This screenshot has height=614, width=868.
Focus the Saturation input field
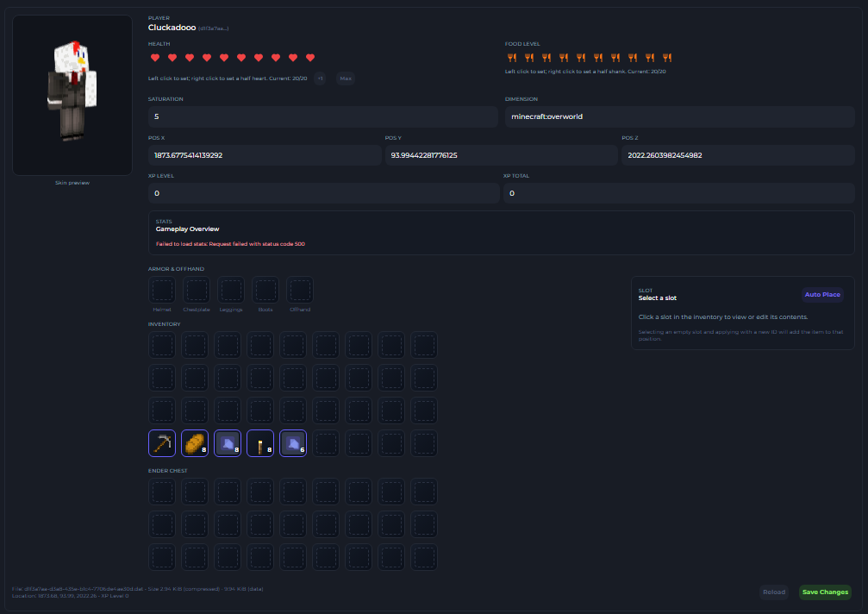322,116
